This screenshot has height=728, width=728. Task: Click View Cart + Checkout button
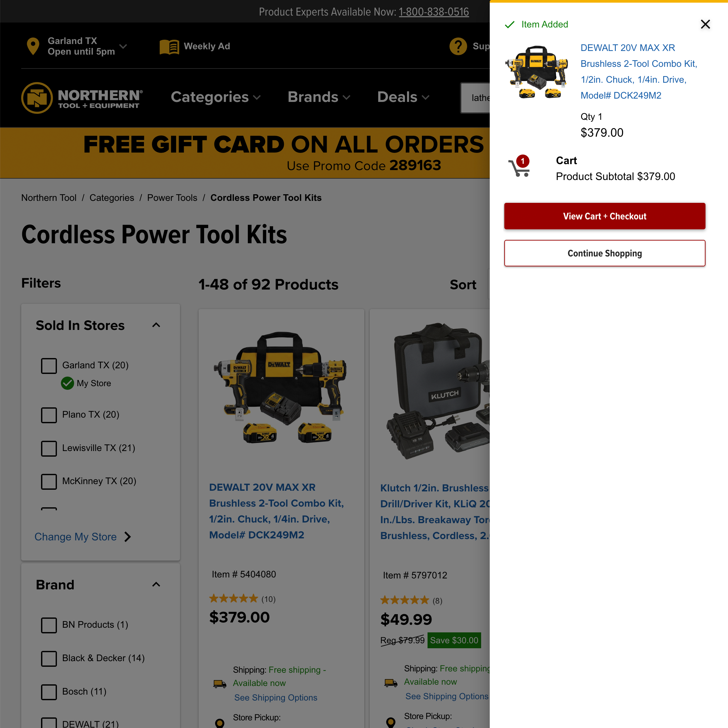coord(605,216)
